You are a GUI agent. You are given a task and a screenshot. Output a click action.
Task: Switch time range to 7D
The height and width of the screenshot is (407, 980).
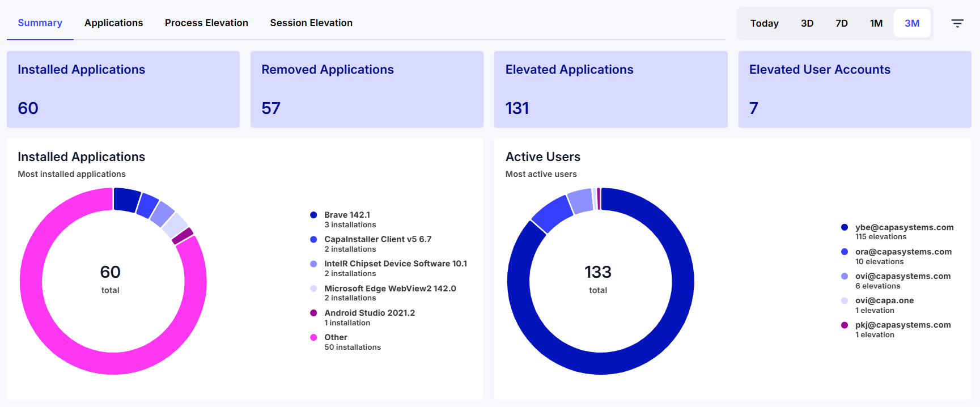pos(842,23)
